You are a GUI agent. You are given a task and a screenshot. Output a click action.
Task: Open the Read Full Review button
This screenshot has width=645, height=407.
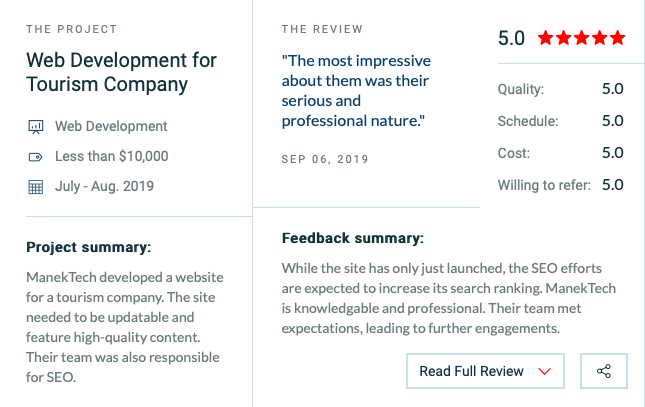pyautogui.click(x=485, y=371)
